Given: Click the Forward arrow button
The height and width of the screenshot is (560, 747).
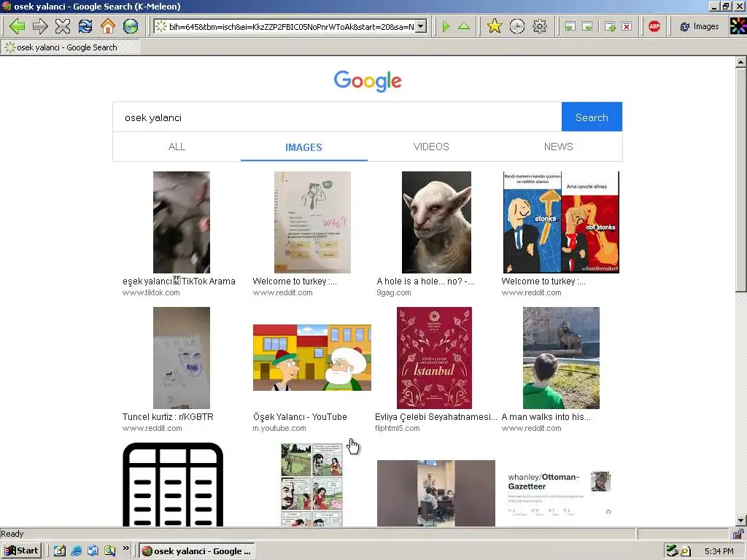Looking at the screenshot, I should click(40, 26).
